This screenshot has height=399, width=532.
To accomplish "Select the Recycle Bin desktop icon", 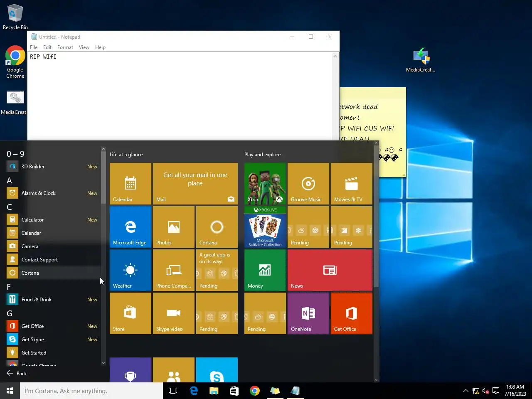I will coord(15,17).
